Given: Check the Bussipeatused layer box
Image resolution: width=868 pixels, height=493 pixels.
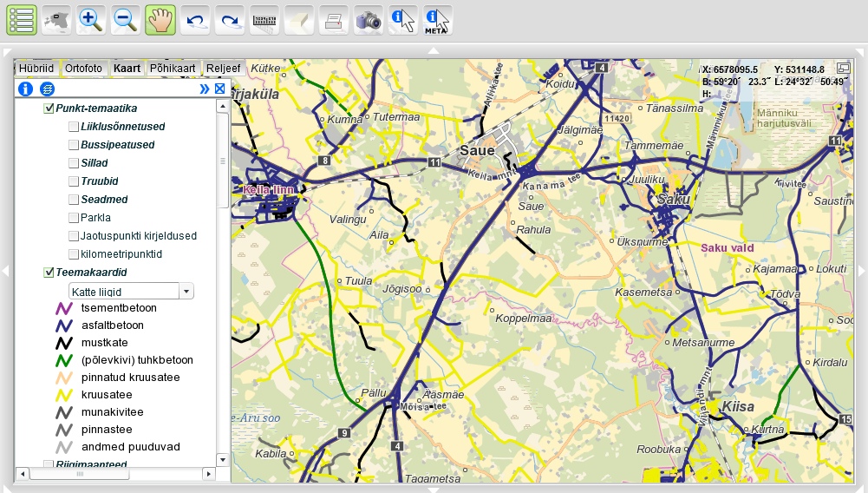Looking at the screenshot, I should 74,145.
